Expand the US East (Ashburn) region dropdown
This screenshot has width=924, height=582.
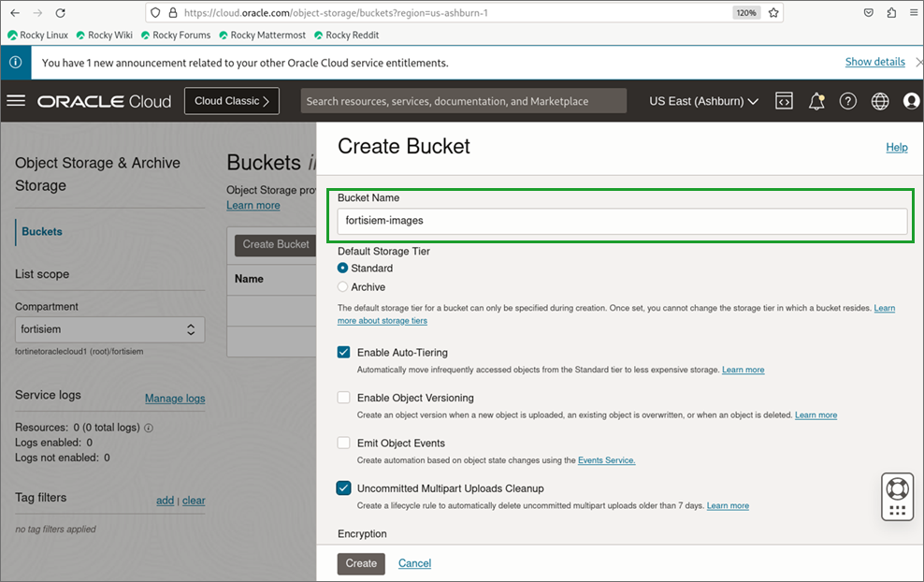[703, 101]
